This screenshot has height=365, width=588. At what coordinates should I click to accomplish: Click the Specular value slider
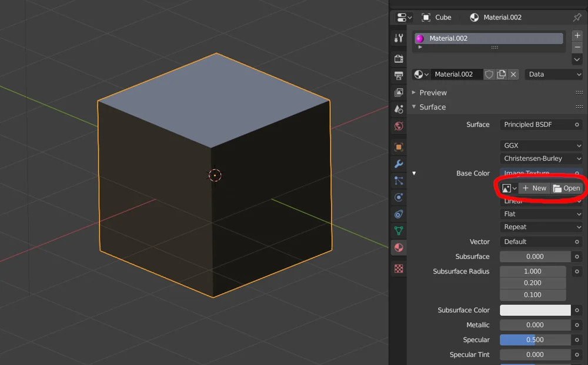(535, 340)
